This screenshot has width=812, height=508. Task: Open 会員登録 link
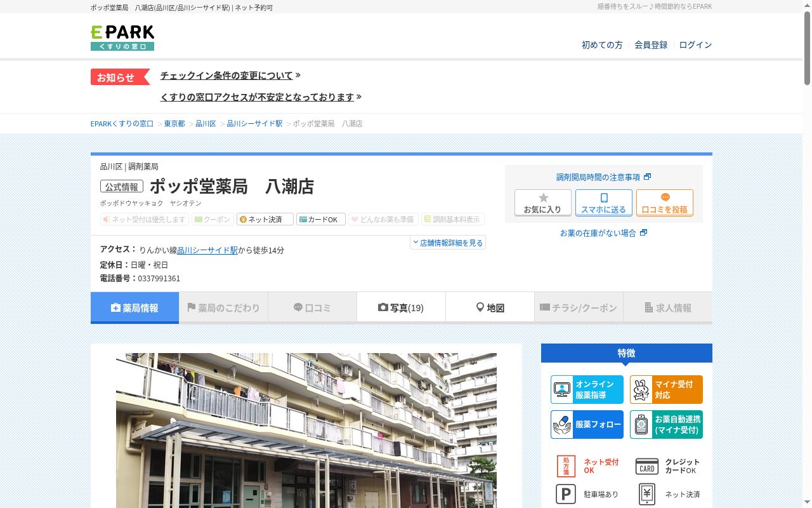[651, 44]
